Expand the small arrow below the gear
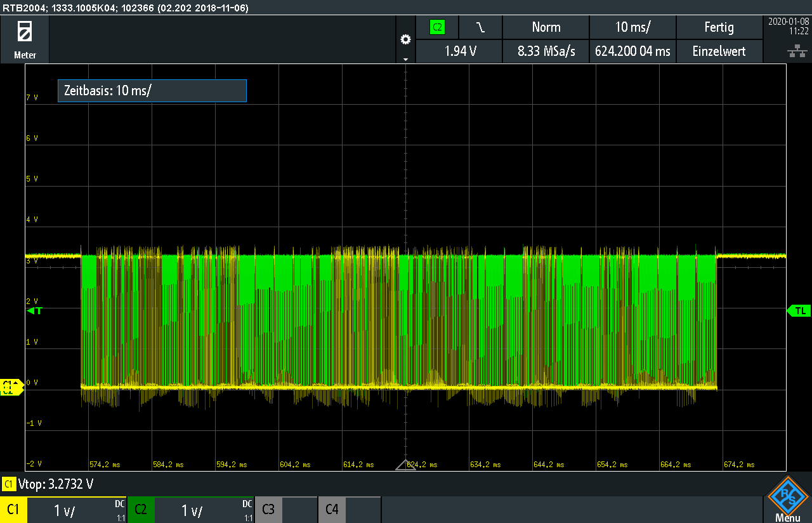The height and width of the screenshot is (523, 812). tap(406, 59)
